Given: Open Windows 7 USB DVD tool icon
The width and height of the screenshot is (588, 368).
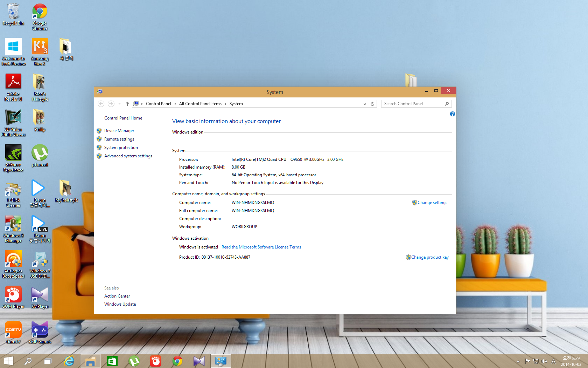Looking at the screenshot, I should [40, 265].
